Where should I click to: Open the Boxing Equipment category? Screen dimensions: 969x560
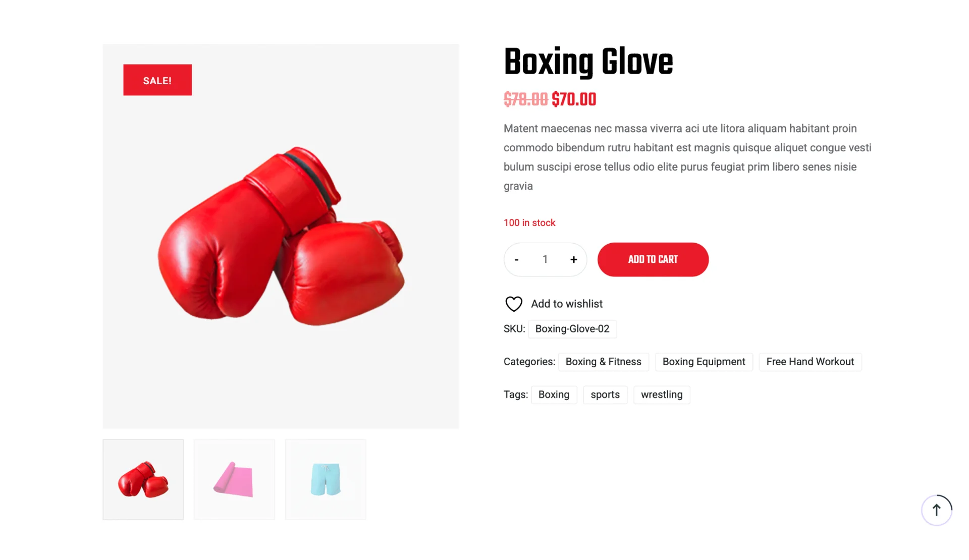coord(704,362)
